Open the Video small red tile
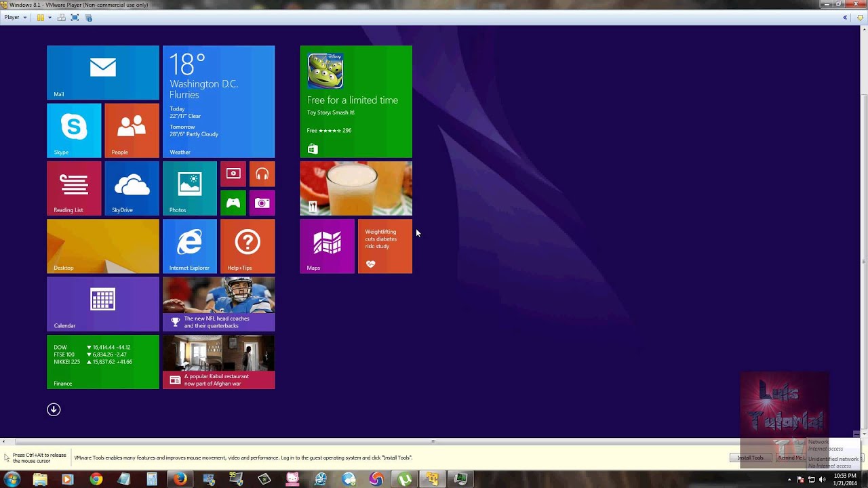 coord(233,174)
